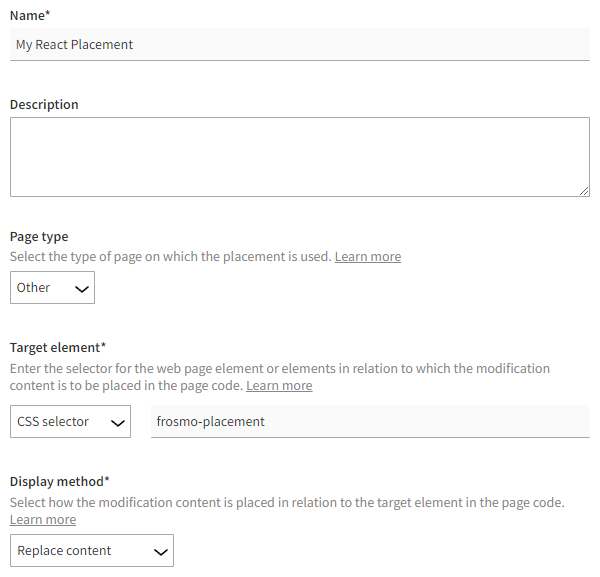Open the Replace content dropdown
Viewport: 600px width, 577px height.
click(x=92, y=551)
